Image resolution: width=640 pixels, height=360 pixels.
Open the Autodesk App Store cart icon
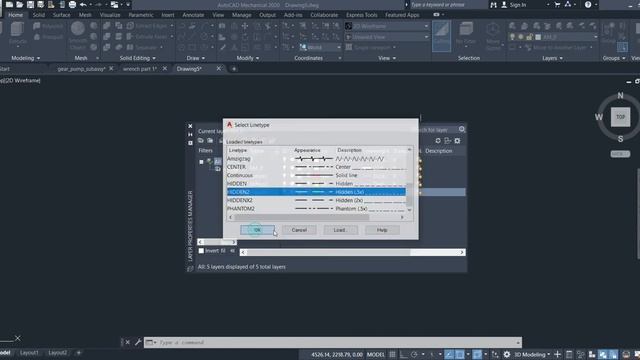557,4
